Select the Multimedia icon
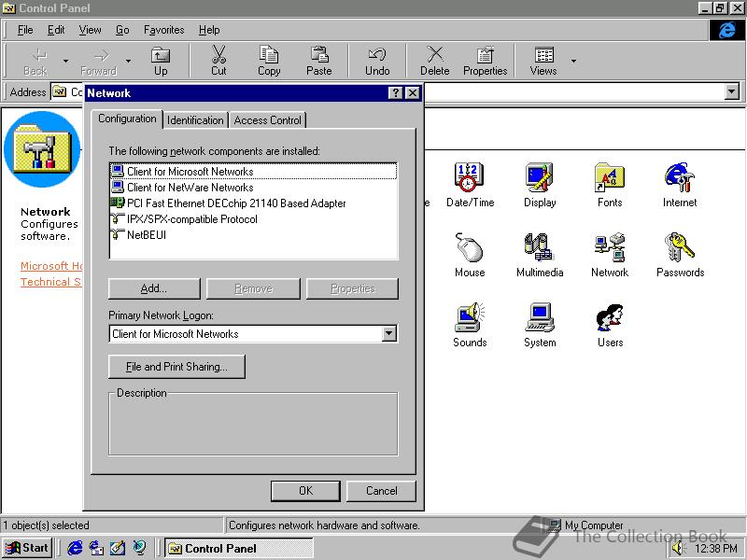 [x=540, y=255]
